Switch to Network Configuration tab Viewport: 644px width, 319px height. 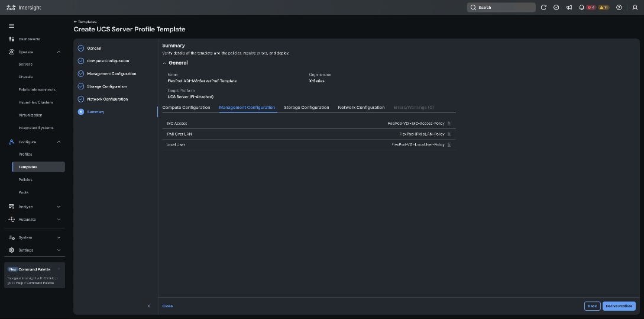[361, 107]
